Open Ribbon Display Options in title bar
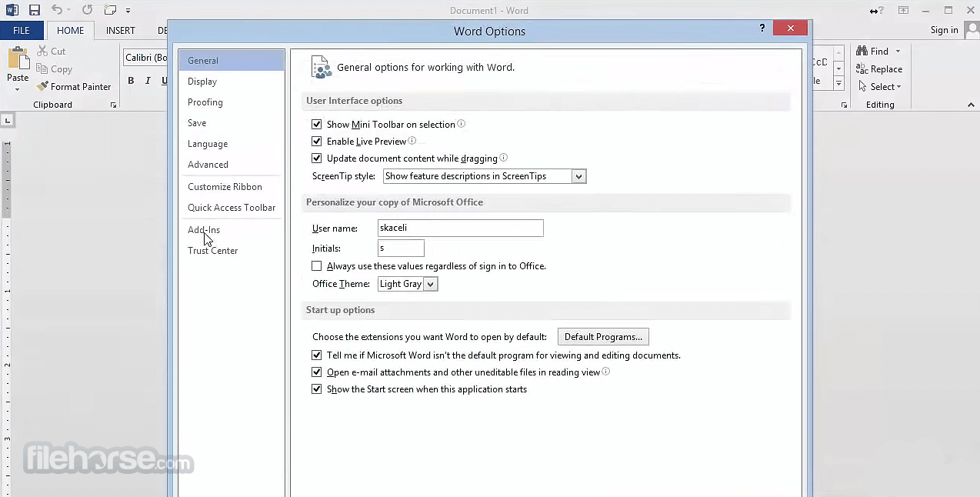 pyautogui.click(x=904, y=10)
